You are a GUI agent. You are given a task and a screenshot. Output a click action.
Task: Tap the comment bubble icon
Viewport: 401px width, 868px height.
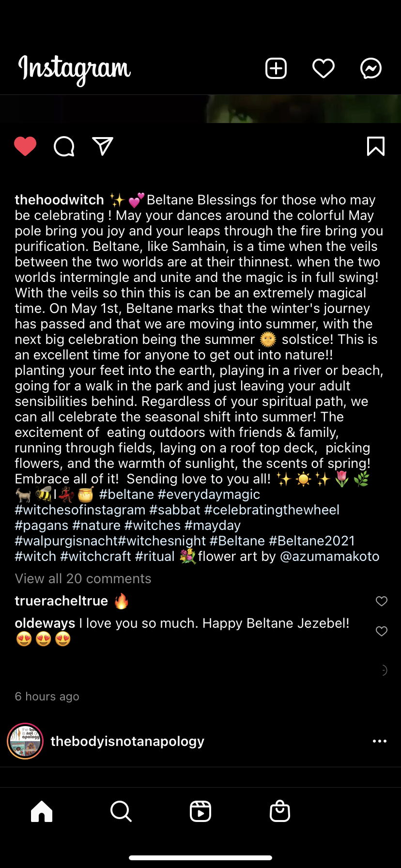click(x=64, y=146)
